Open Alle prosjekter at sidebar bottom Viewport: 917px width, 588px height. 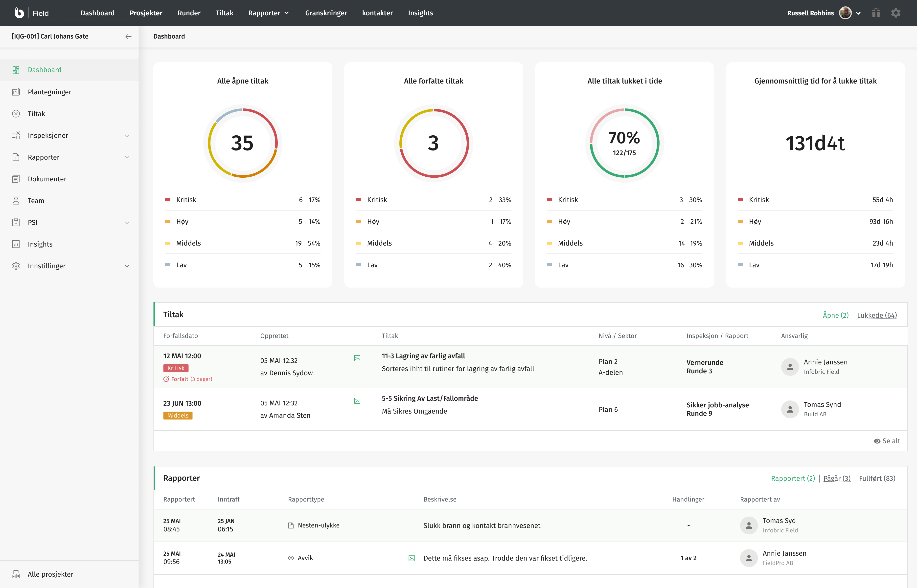click(x=50, y=574)
